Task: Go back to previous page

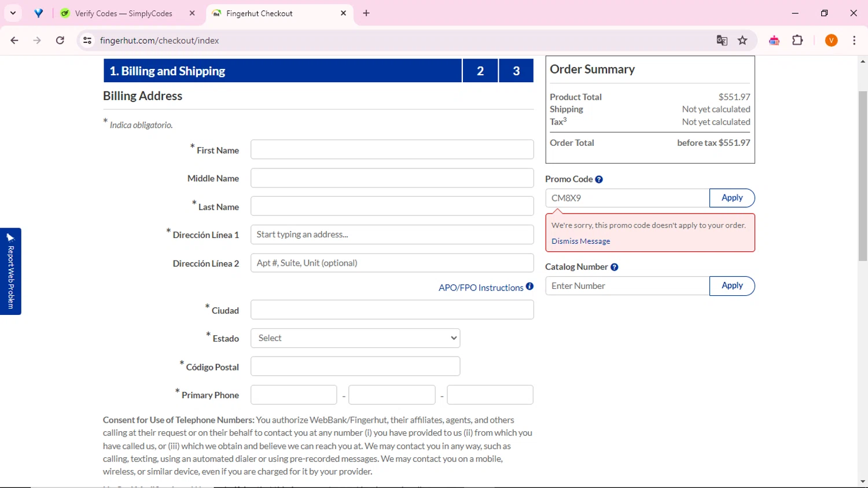Action: (14, 41)
